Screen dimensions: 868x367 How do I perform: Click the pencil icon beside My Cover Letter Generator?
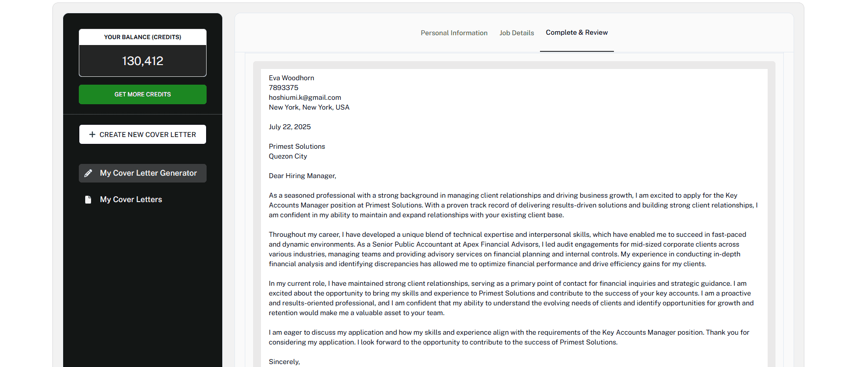click(x=88, y=173)
